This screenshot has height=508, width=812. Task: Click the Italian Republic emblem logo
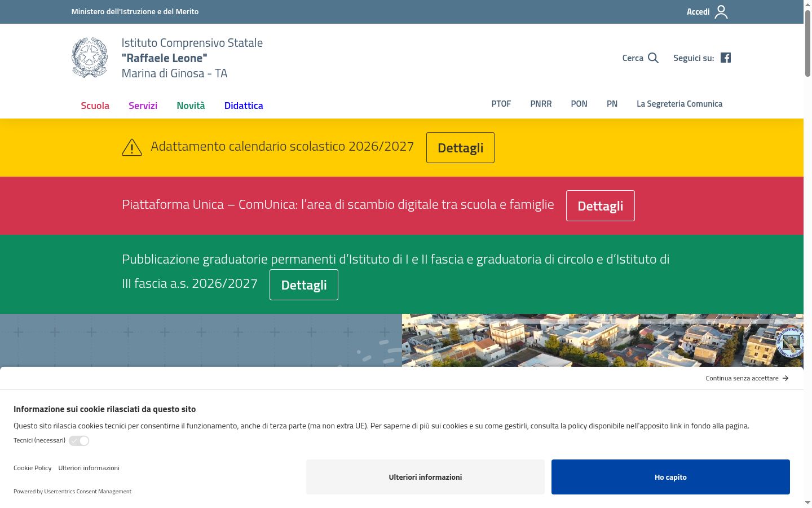90,58
